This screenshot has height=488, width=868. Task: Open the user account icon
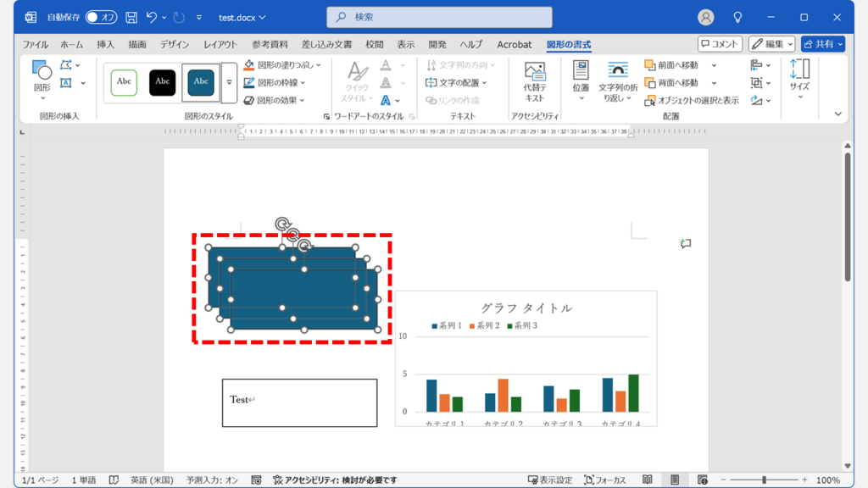(x=705, y=18)
